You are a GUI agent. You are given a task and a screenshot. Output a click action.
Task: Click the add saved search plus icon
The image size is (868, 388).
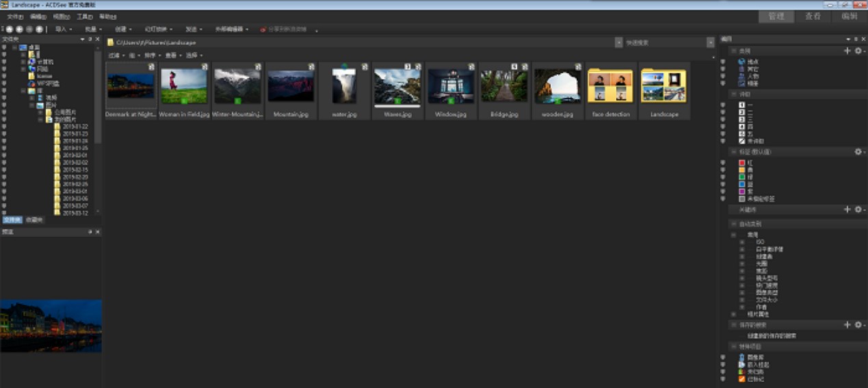847,325
